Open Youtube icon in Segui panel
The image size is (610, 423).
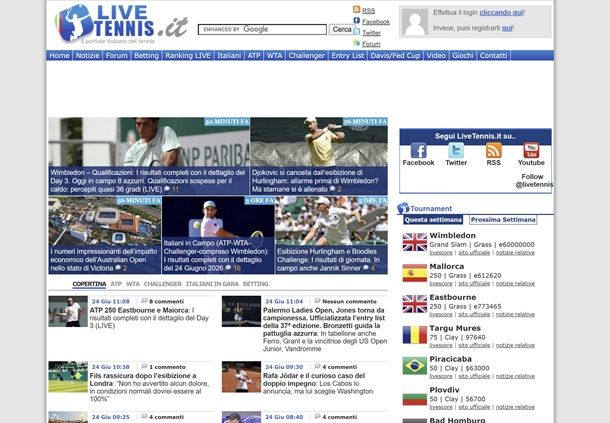tap(531, 150)
